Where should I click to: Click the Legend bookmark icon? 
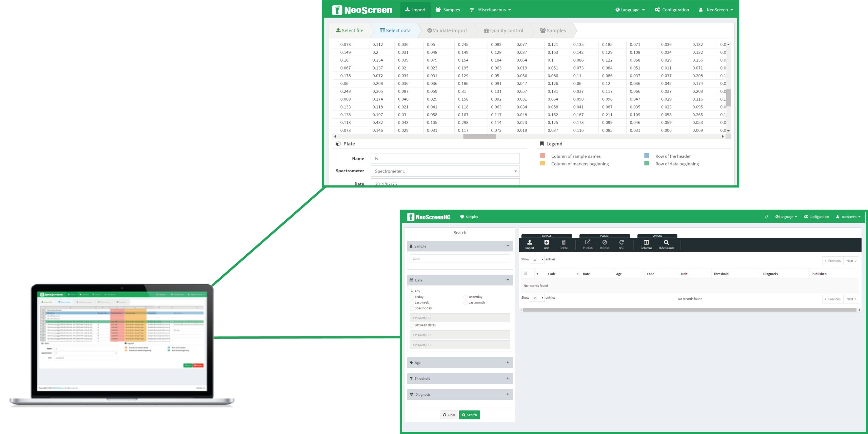pyautogui.click(x=542, y=144)
